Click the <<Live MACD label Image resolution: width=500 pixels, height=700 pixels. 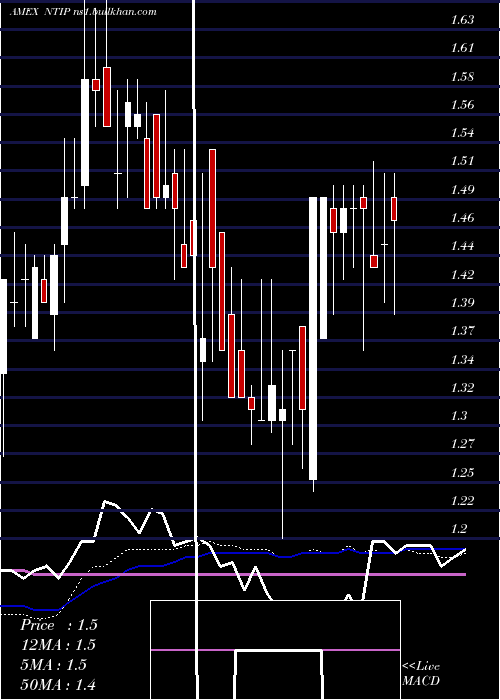tap(421, 673)
